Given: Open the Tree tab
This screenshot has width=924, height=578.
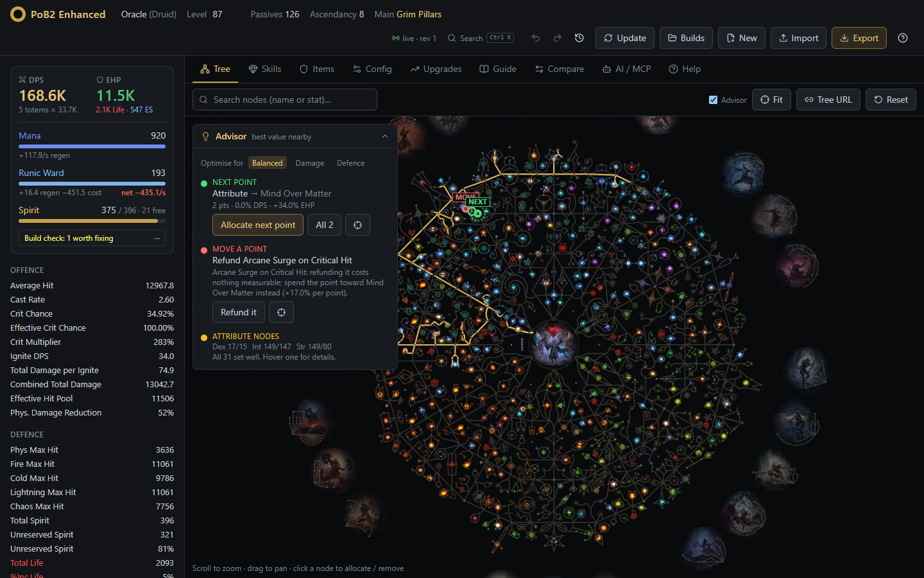Looking at the screenshot, I should [x=215, y=69].
